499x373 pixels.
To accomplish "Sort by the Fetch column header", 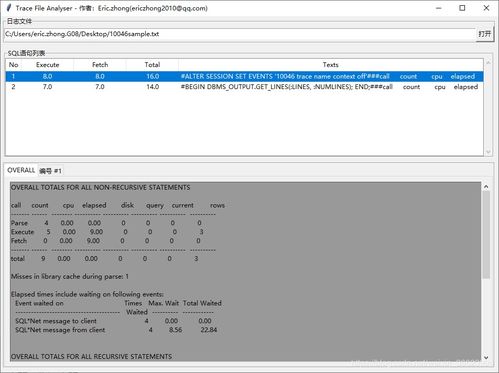I will pyautogui.click(x=100, y=65).
